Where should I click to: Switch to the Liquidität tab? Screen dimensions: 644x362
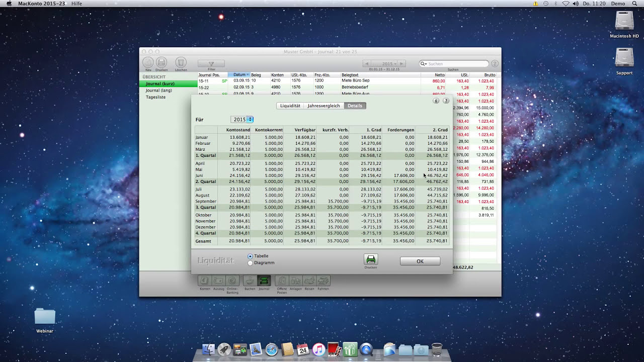[x=290, y=106]
